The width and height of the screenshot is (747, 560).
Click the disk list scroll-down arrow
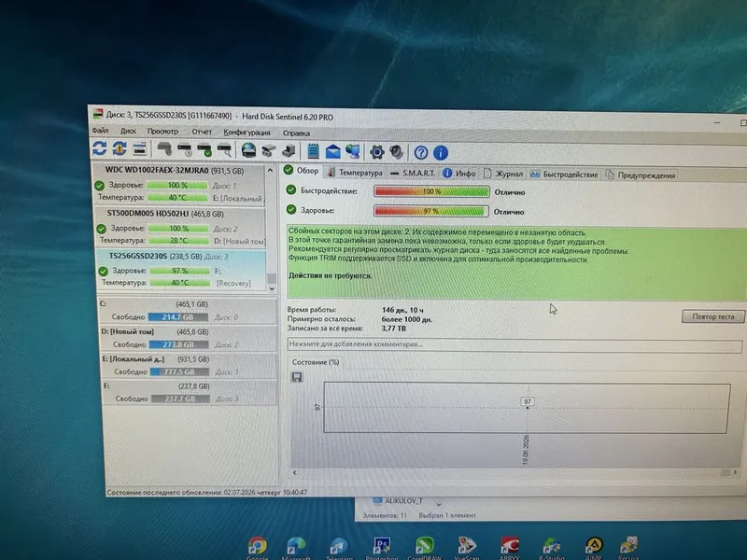click(272, 288)
